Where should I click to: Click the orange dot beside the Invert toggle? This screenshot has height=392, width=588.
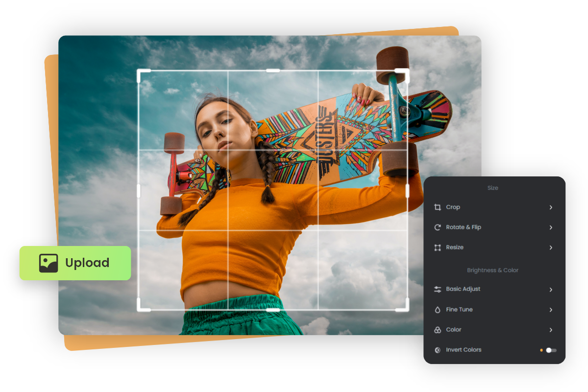tap(541, 350)
